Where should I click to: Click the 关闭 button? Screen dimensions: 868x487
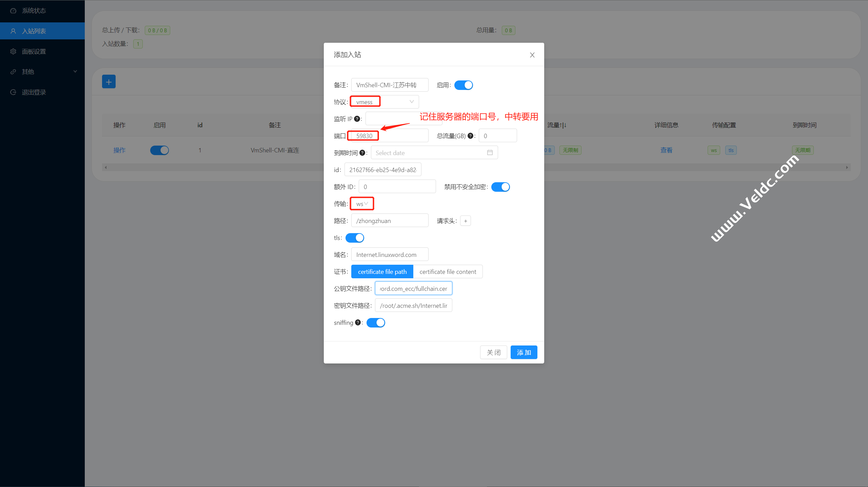coord(493,352)
